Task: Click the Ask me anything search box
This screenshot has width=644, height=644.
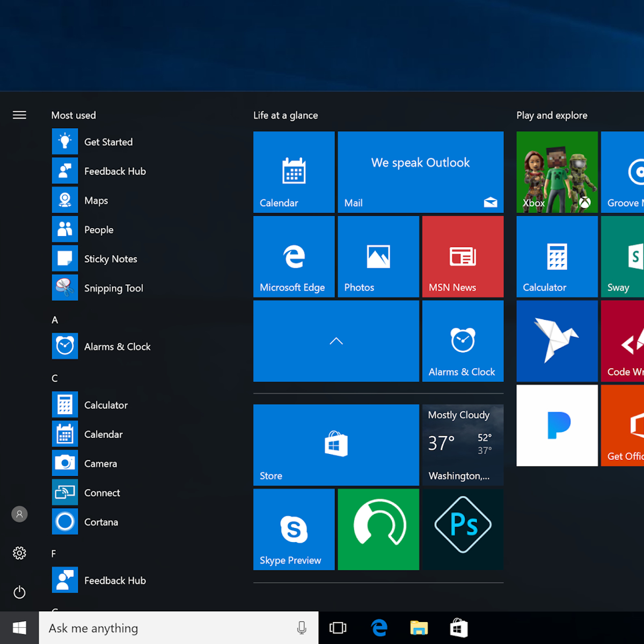Action: [179, 628]
